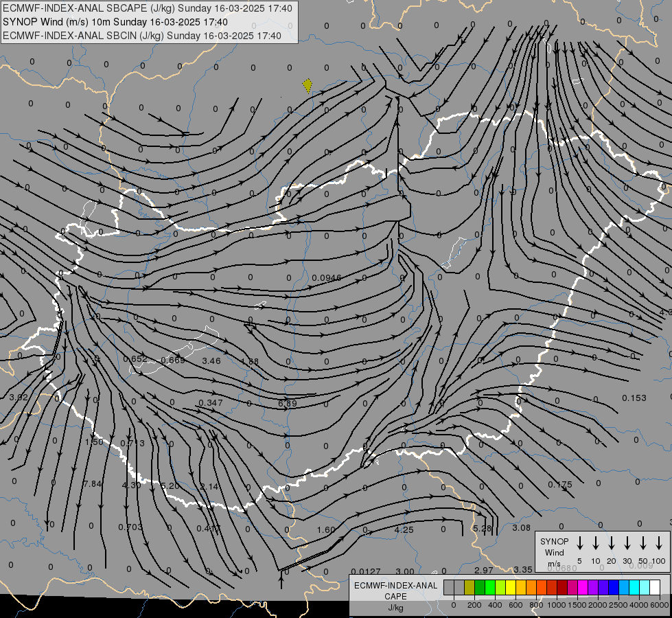Click the 200 tick label on CAPE scale
This screenshot has width=672, height=618.
coord(474,605)
